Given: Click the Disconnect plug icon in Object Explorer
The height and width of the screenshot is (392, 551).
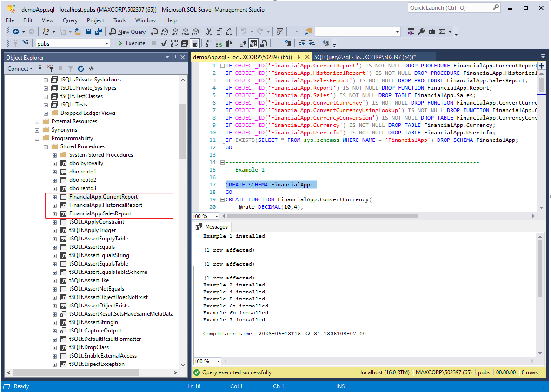Looking at the screenshot, I should 51,68.
